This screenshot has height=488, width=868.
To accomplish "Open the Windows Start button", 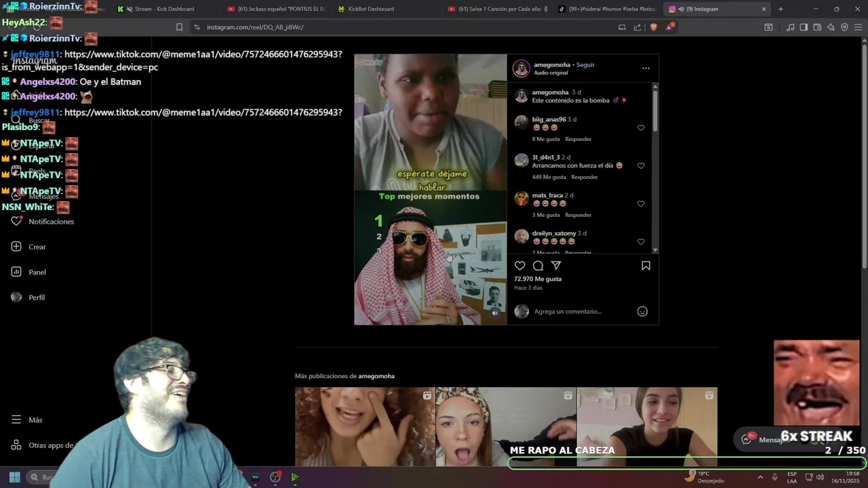I will pyautogui.click(x=14, y=477).
